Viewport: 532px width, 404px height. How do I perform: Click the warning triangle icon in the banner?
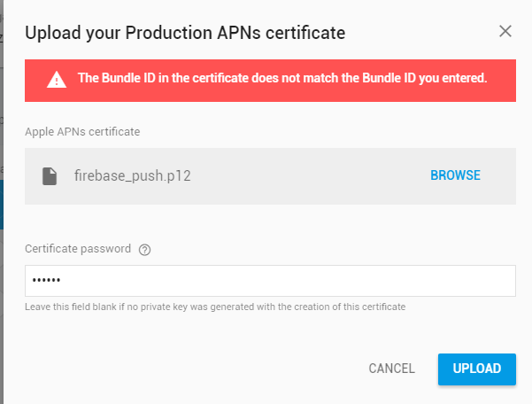pos(57,80)
